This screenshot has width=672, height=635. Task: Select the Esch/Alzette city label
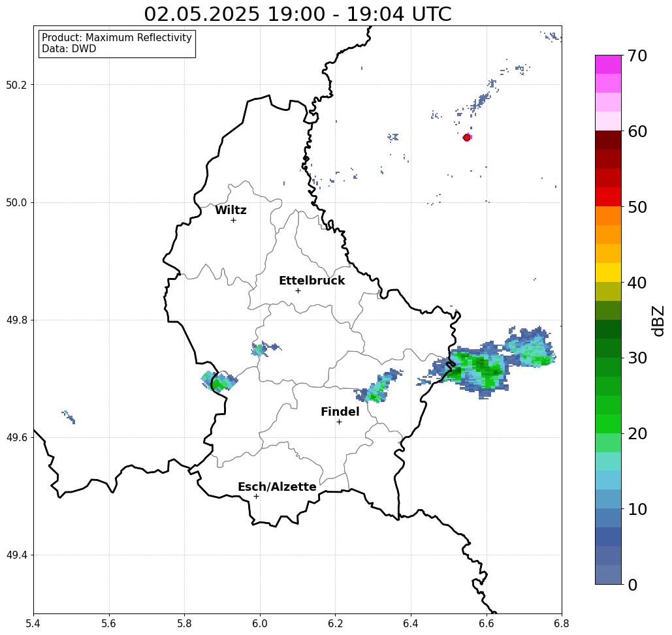click(x=277, y=487)
